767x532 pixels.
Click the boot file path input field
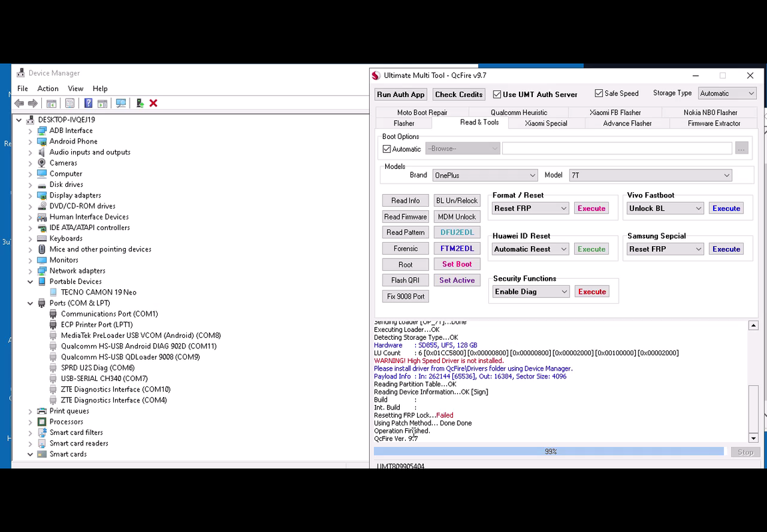(617, 149)
